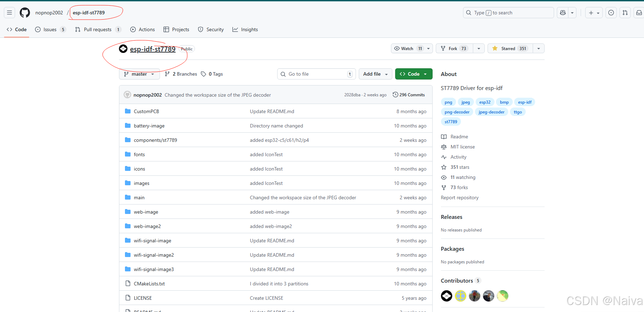Expand the master branch dropdown
The width and height of the screenshot is (644, 312).
coord(139,74)
